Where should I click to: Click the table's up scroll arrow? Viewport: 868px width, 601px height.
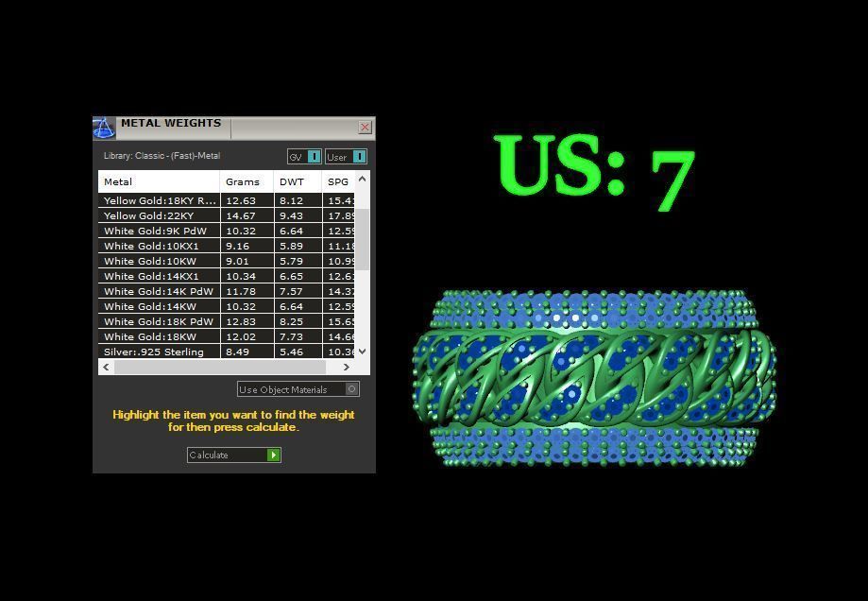[362, 179]
